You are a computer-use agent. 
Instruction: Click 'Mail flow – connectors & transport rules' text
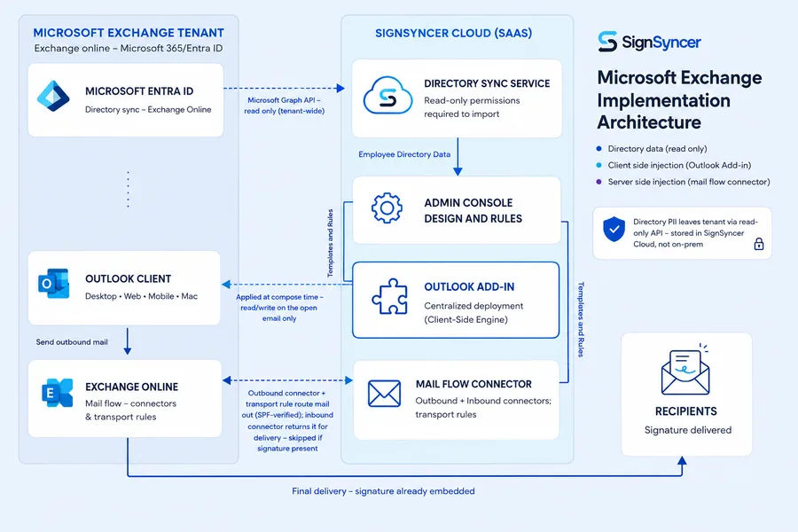(131, 410)
